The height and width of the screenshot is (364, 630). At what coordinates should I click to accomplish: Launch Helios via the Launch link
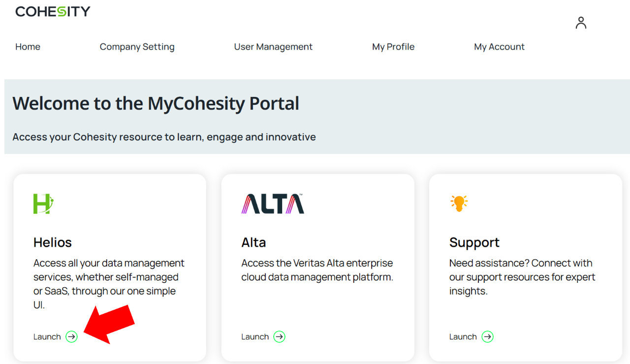click(47, 337)
